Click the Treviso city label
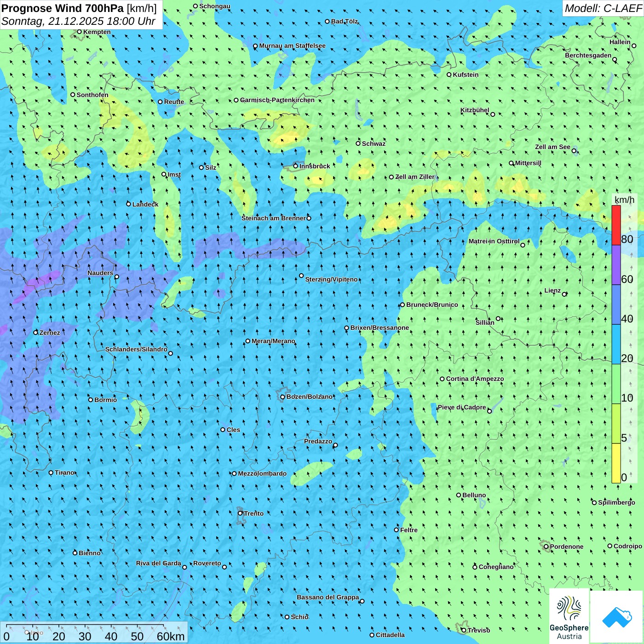The image size is (644, 644). (478, 630)
